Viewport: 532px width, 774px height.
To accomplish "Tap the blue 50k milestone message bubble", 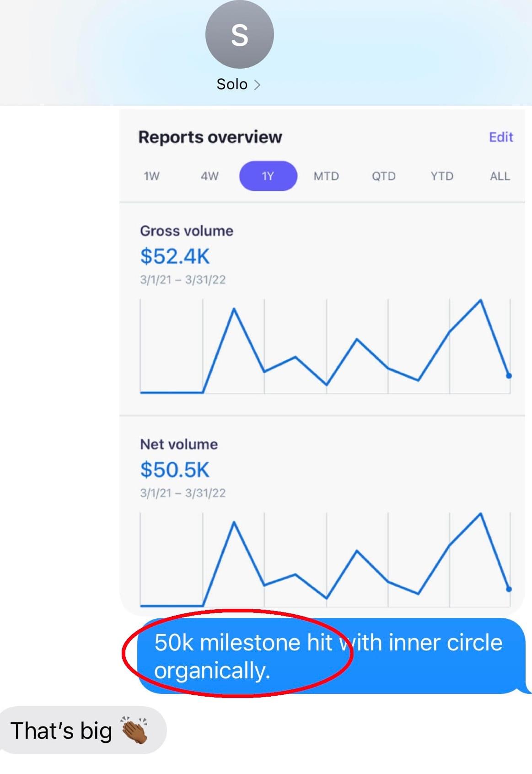I will pos(334,656).
